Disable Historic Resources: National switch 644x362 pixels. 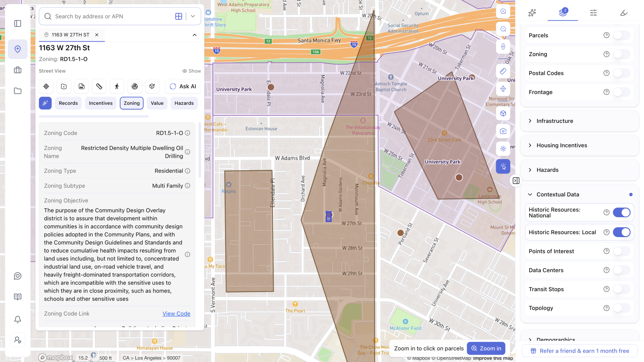tap(622, 212)
